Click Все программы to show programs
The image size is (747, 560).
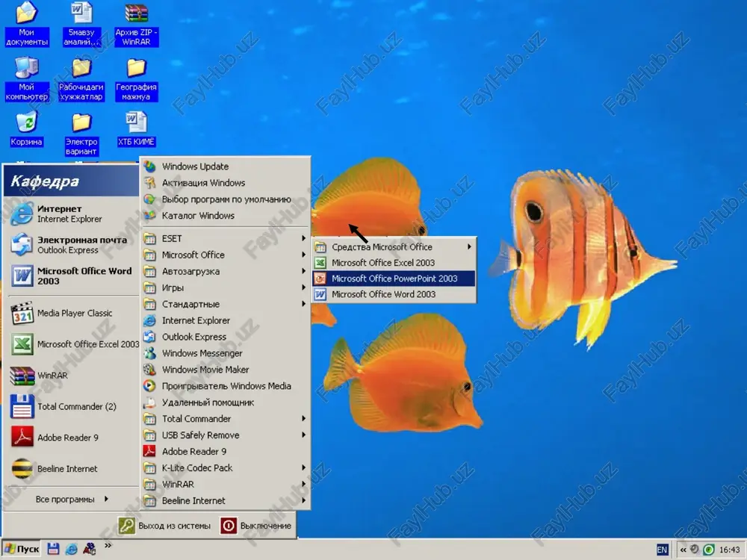click(72, 499)
